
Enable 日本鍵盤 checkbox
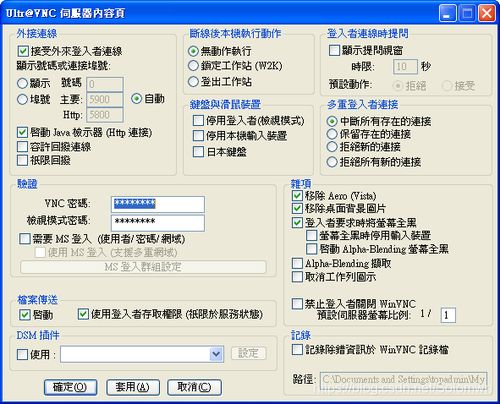(x=198, y=152)
